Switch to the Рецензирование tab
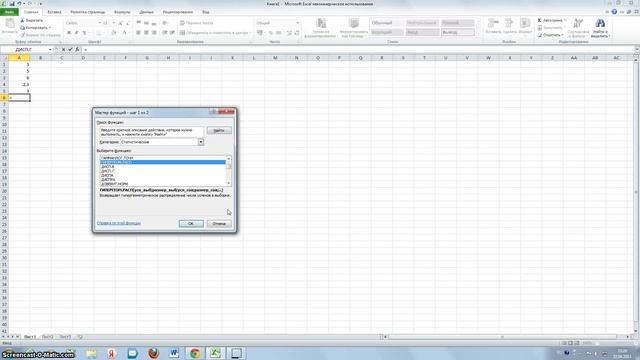 [x=178, y=12]
